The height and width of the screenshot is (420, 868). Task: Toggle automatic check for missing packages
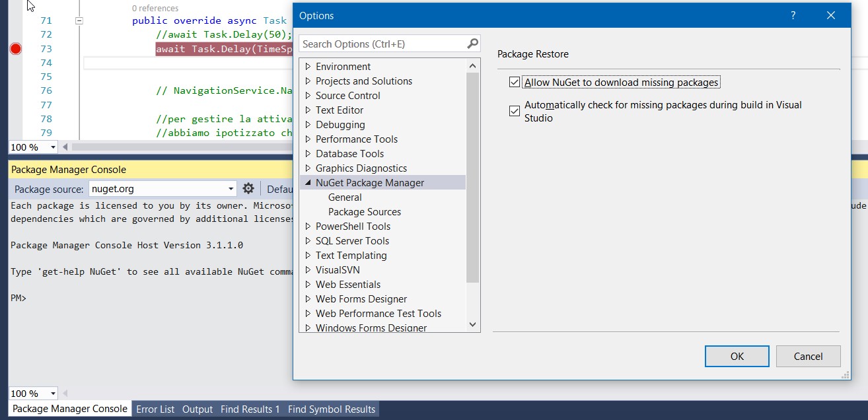pyautogui.click(x=515, y=111)
